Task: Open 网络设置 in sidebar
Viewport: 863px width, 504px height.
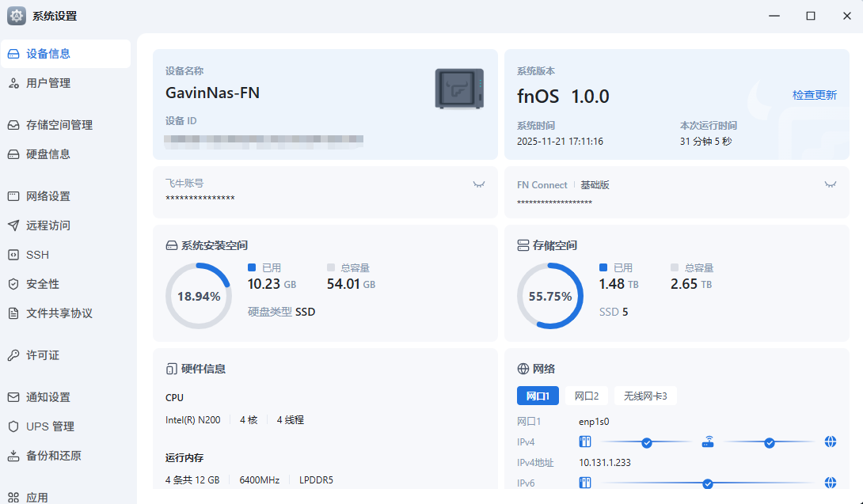Action: 66,196
